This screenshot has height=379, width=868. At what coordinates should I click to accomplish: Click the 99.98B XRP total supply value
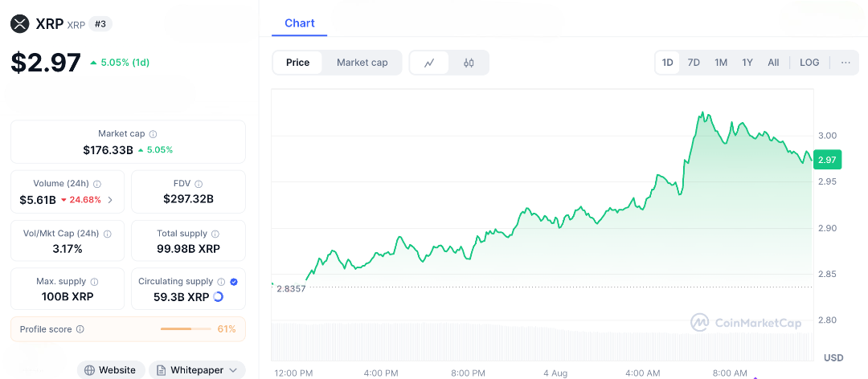point(188,249)
